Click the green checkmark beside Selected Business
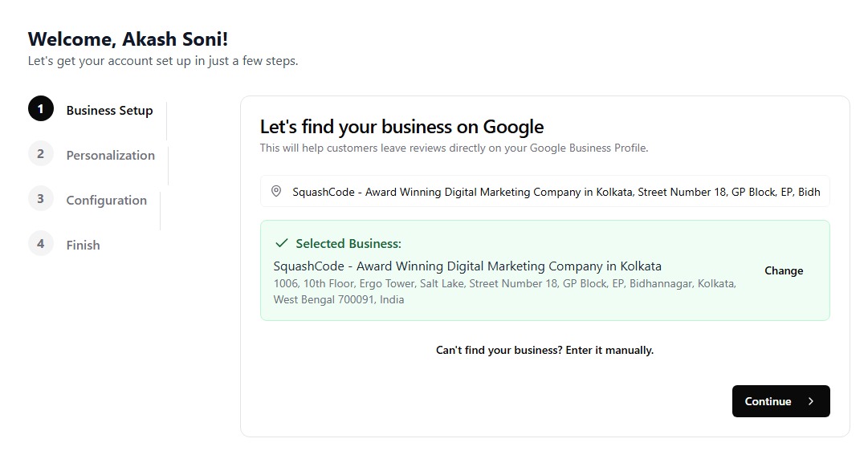Image resolution: width=868 pixels, height=463 pixels. click(x=282, y=243)
